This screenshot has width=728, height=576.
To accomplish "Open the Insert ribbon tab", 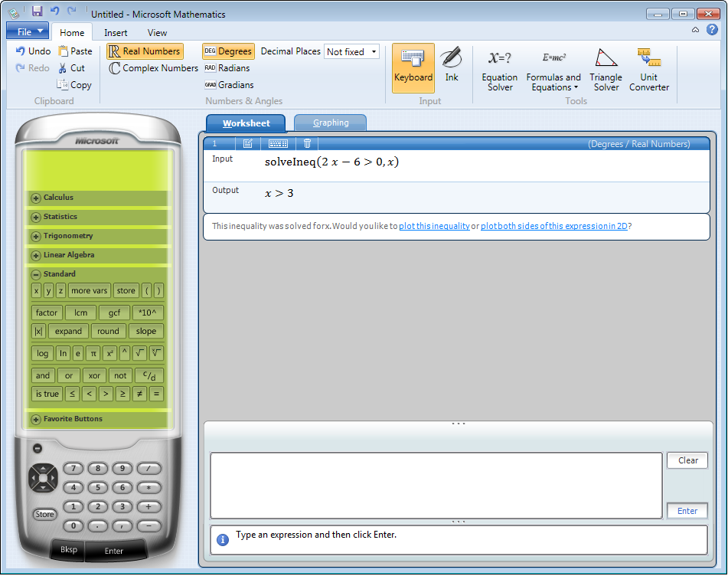I will [116, 32].
